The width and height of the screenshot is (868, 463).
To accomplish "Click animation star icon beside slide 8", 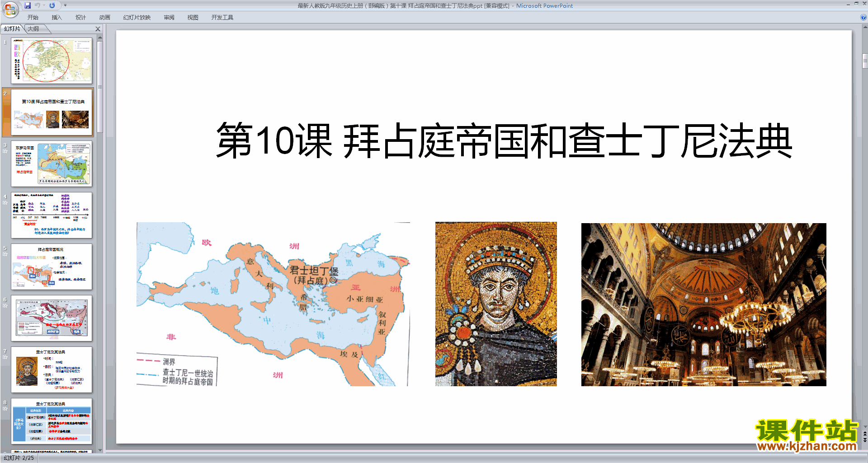I will pyautogui.click(x=5, y=409).
